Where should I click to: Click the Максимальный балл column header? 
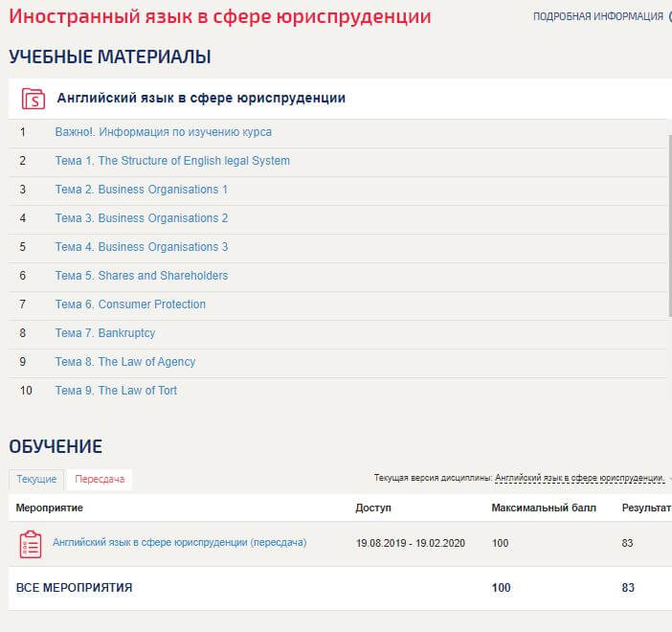543,508
